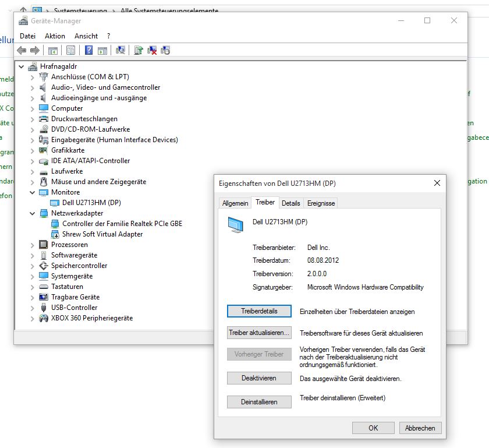Expand the IDE ATA/ATAPI-Controller node
489x448 pixels.
(x=33, y=161)
